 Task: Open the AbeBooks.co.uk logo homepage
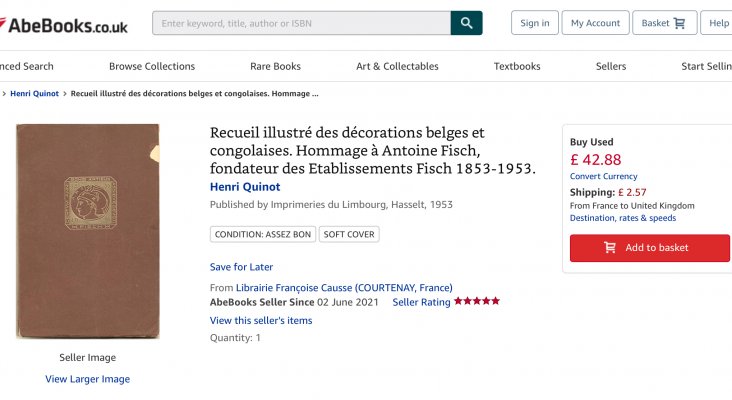point(63,25)
